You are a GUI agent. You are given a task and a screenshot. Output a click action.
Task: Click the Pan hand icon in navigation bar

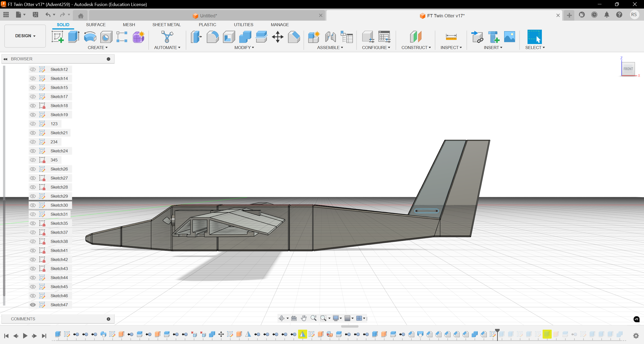tap(304, 318)
